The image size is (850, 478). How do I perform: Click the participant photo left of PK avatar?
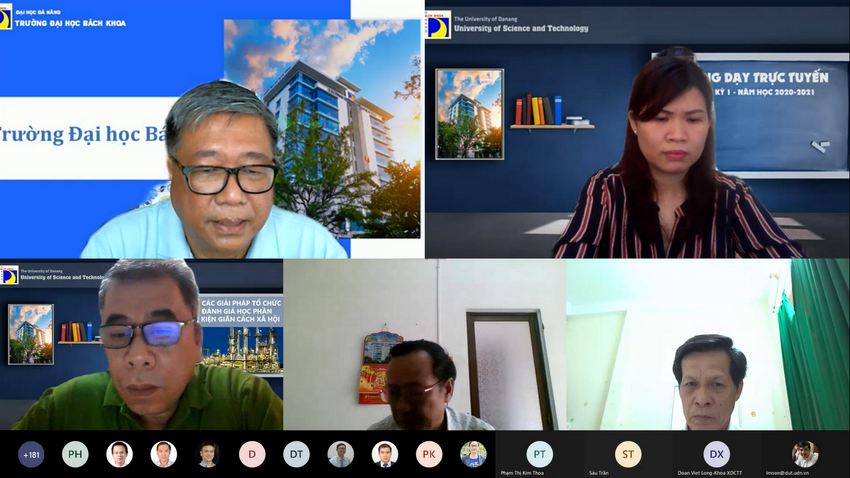pos(385,455)
